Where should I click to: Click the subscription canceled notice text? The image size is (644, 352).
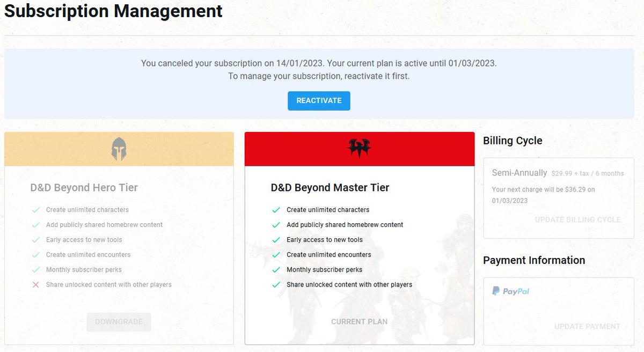(x=319, y=63)
